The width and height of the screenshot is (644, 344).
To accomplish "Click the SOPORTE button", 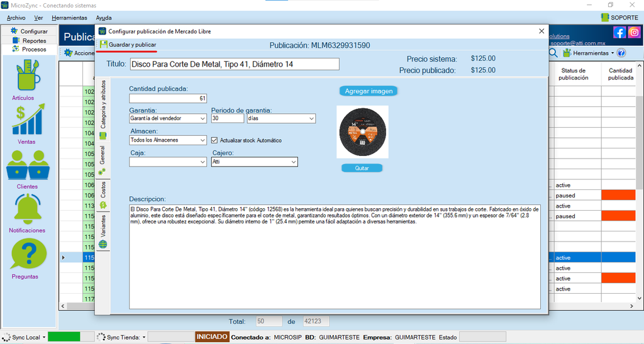I will point(619,17).
